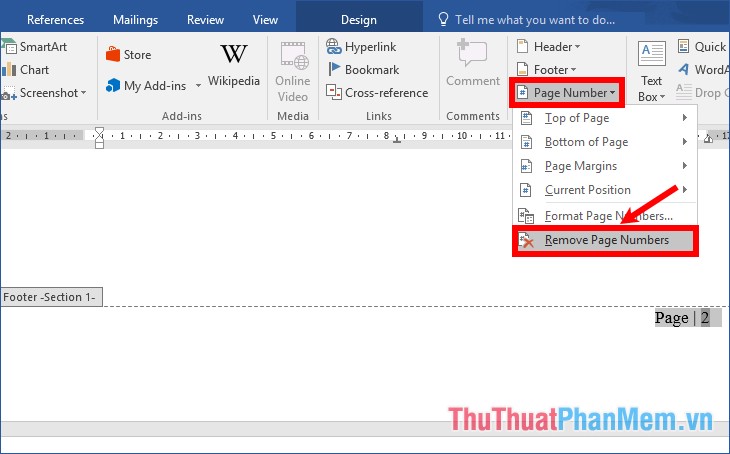730x454 pixels.
Task: Expand the Screenshot dropdown arrow
Action: click(83, 93)
